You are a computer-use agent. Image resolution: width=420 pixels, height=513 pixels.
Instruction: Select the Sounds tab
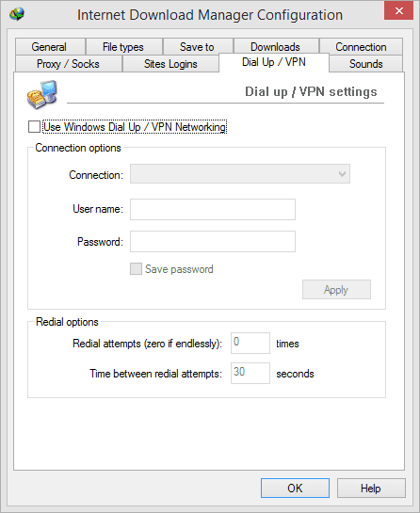coord(365,63)
